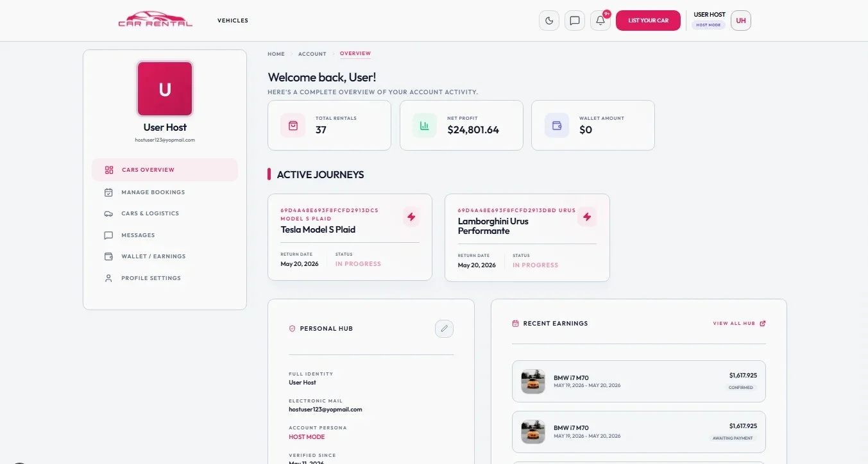Click the Wallet Amount value $0
Screen dimensions: 868x464
pyautogui.click(x=586, y=129)
